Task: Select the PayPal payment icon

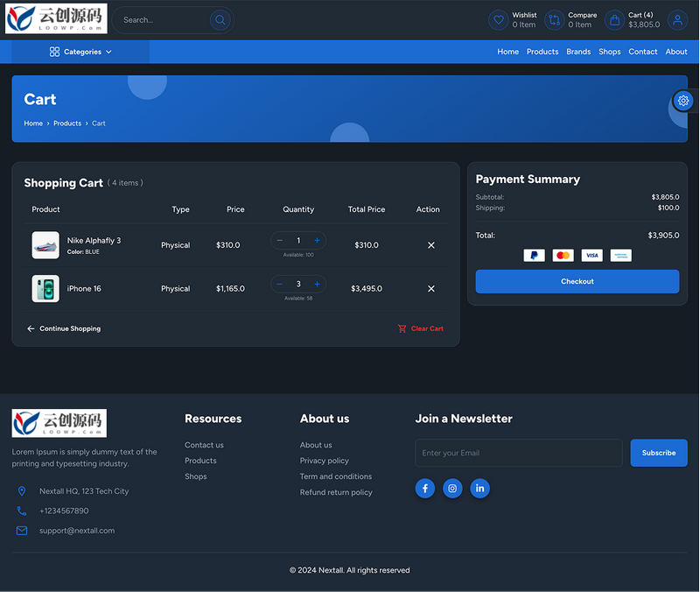Action: pos(534,255)
